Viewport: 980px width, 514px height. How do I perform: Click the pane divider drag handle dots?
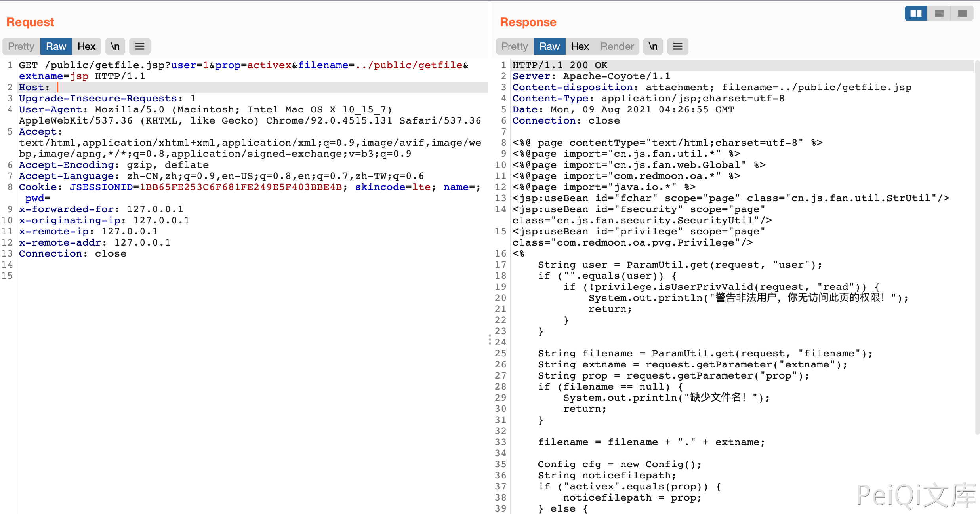coord(490,339)
